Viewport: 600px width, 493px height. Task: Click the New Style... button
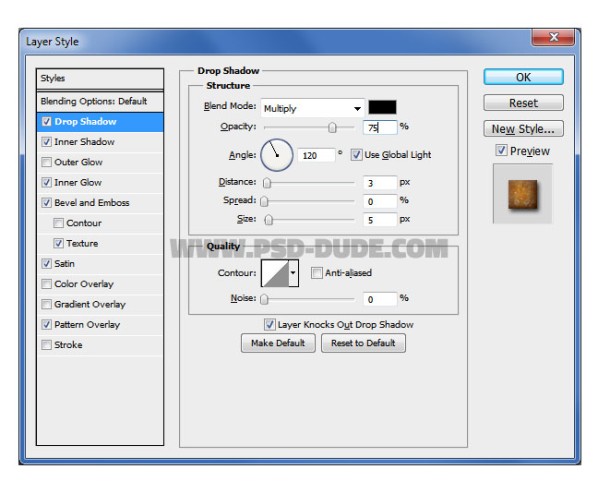pos(523,129)
